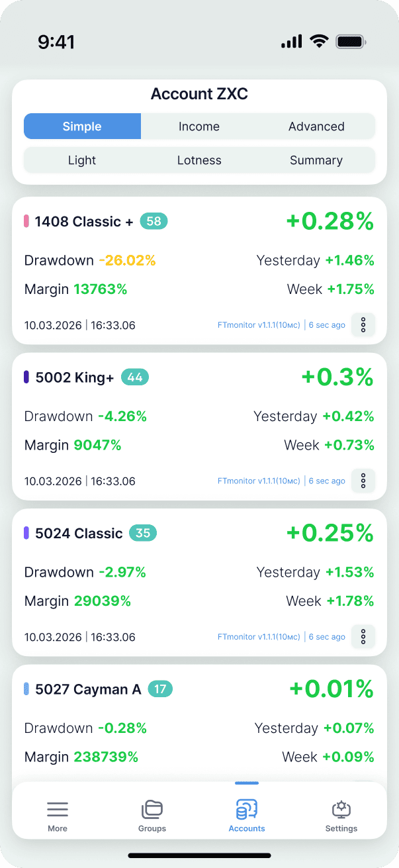This screenshot has width=399, height=868.
Task: Switch to the Simple view mode
Action: point(82,126)
